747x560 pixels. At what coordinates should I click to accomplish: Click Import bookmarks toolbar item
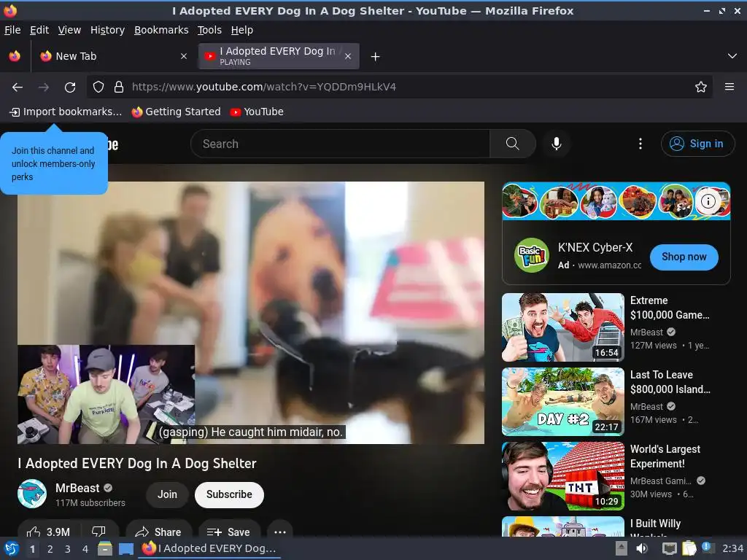(66, 112)
